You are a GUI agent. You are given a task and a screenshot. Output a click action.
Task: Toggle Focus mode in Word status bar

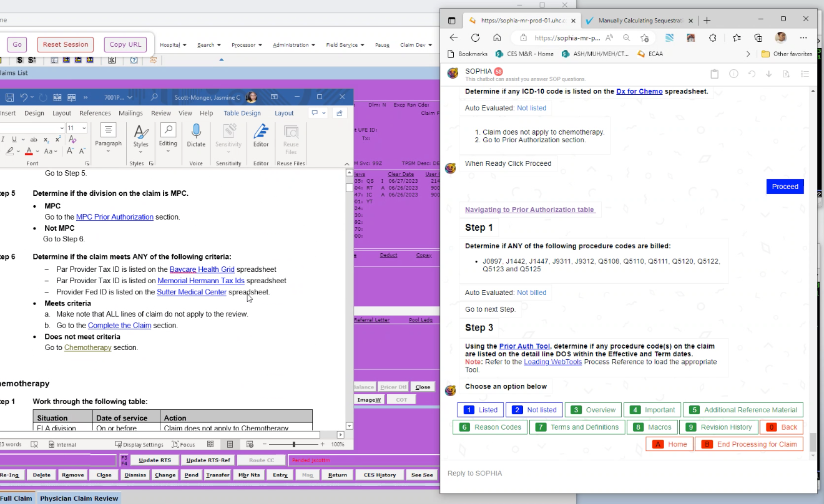[x=184, y=445]
